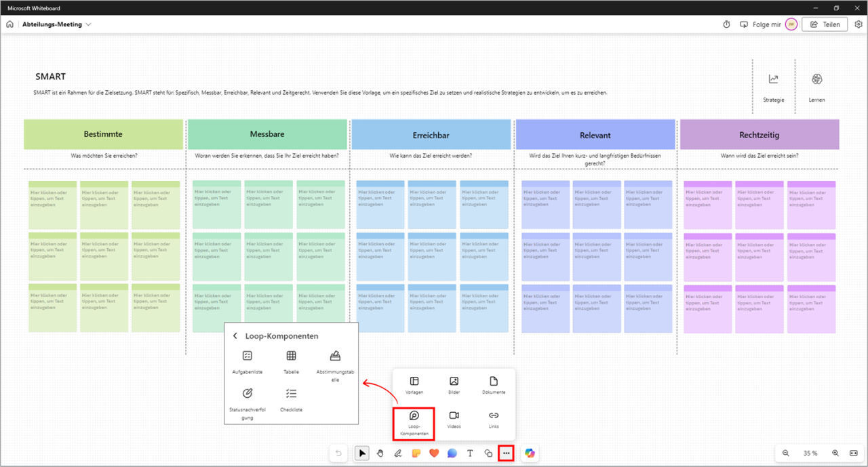Select the pen inking tool
The height and width of the screenshot is (467, 868).
tap(399, 453)
